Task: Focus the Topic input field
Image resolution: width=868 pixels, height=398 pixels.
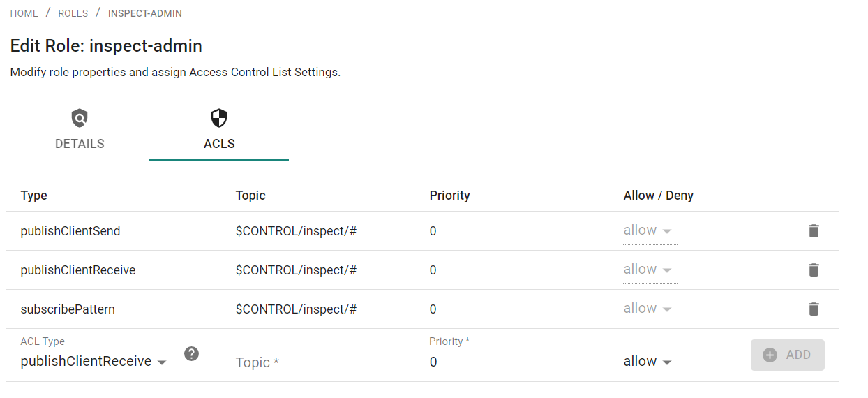Action: coord(315,362)
